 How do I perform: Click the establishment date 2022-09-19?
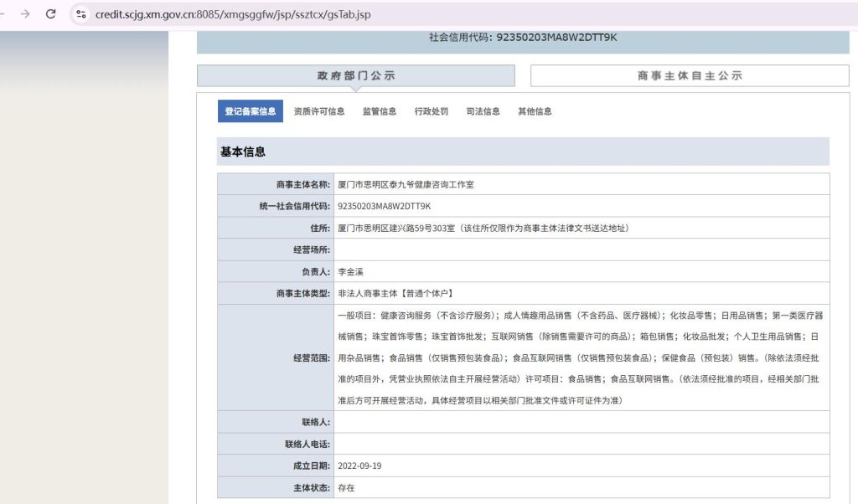pos(359,465)
